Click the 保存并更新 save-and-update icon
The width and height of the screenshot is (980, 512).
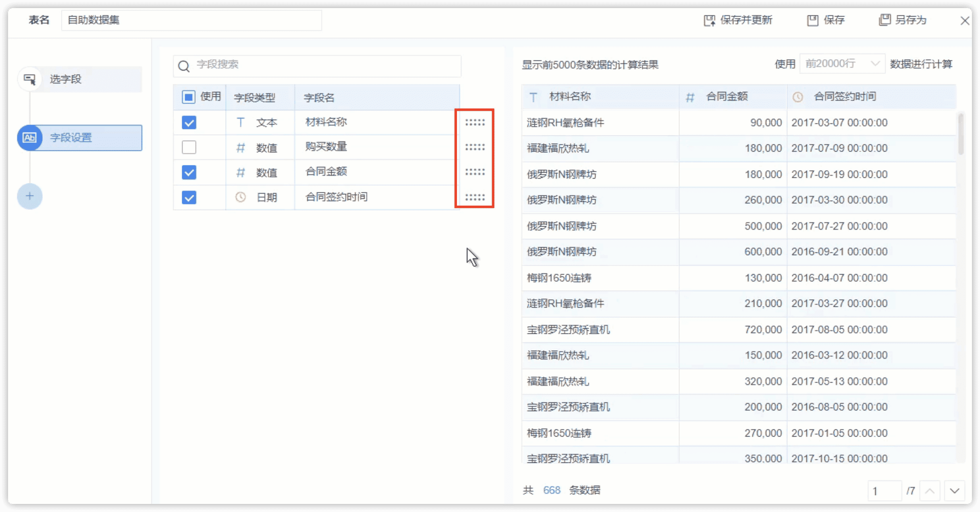(x=709, y=20)
